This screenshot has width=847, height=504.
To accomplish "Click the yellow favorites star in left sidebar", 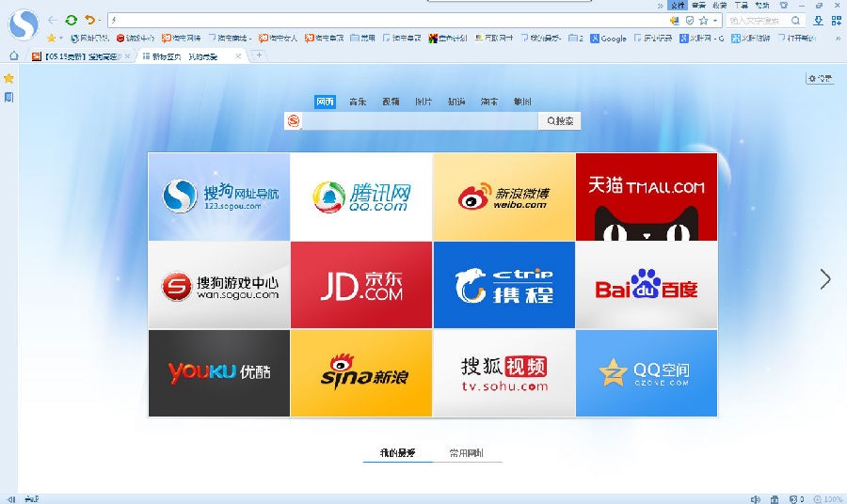I will point(8,78).
